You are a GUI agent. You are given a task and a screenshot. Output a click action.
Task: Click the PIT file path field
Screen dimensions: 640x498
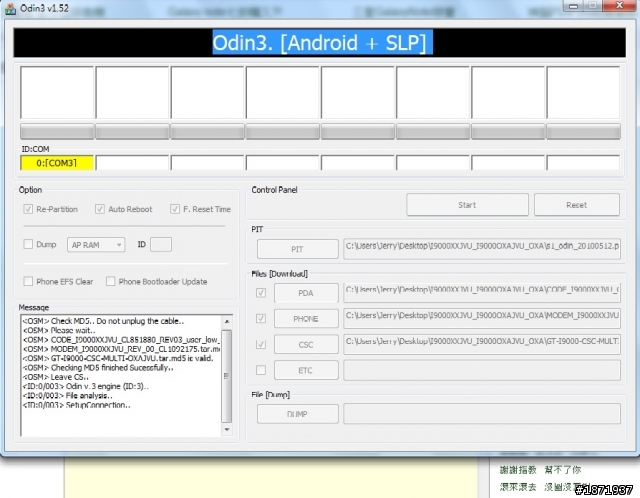coord(482,249)
